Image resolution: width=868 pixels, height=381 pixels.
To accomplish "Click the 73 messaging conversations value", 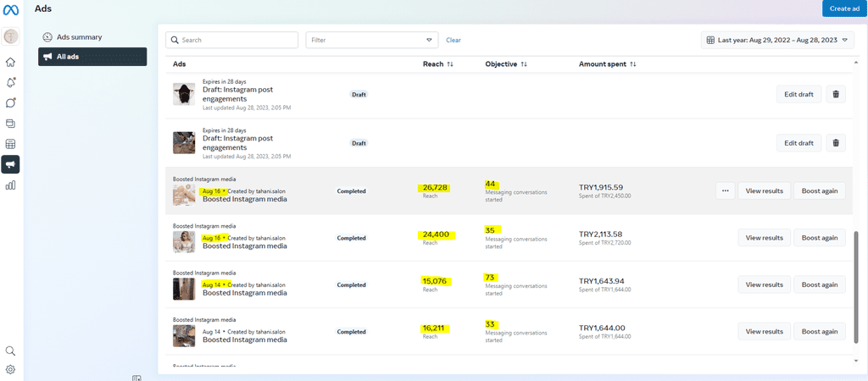I will (x=490, y=277).
